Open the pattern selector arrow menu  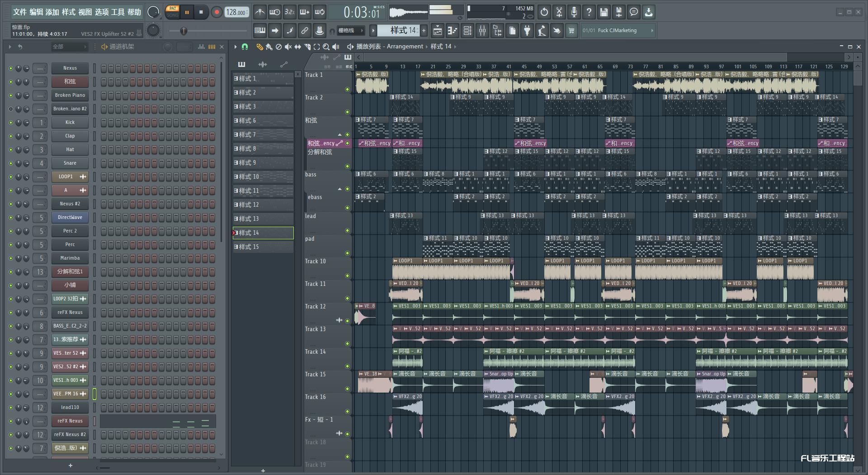373,31
